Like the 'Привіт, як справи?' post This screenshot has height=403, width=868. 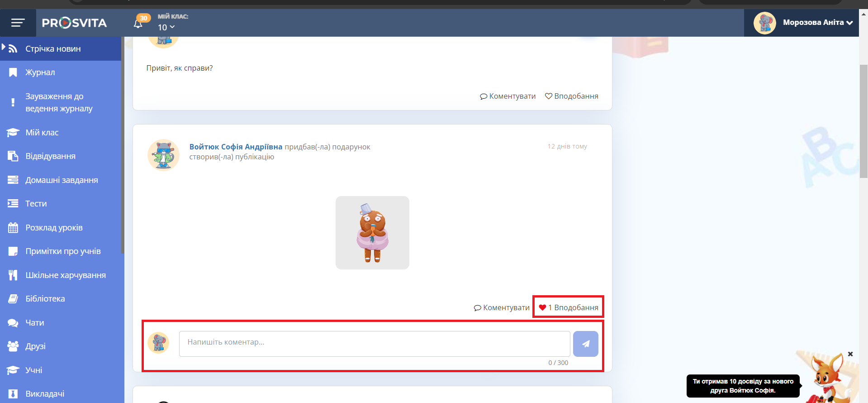pyautogui.click(x=571, y=96)
